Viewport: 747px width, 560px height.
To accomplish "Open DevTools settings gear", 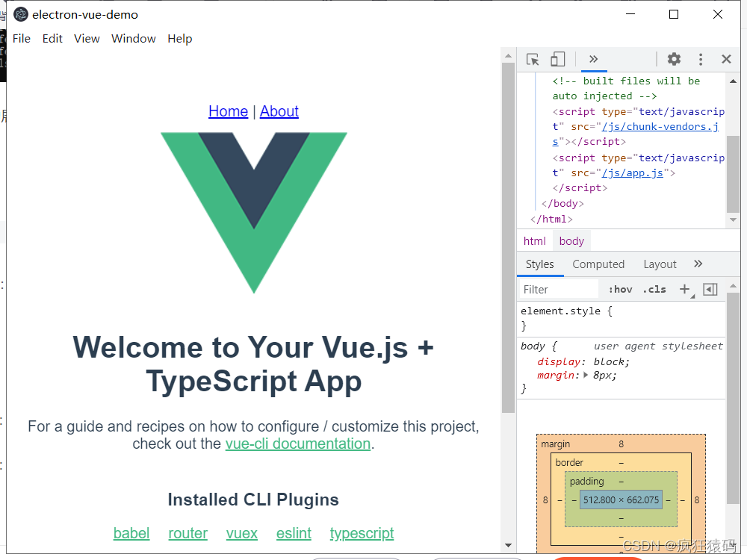I will pos(674,59).
